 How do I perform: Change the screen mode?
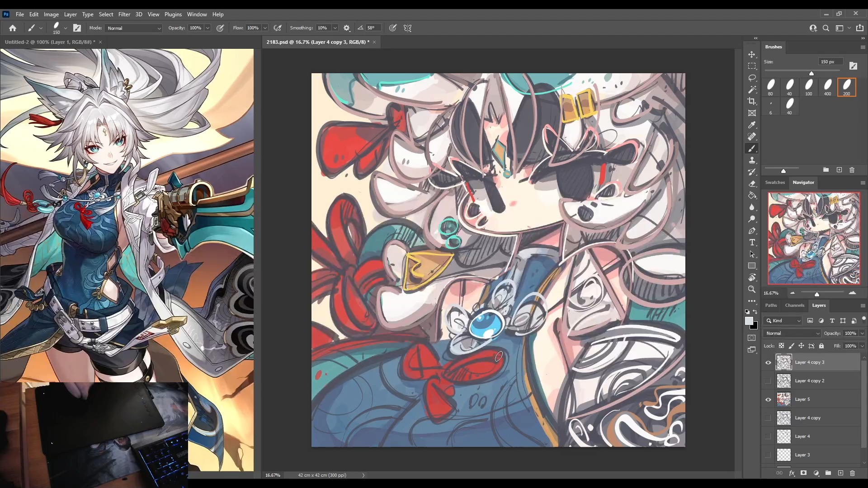point(752,350)
